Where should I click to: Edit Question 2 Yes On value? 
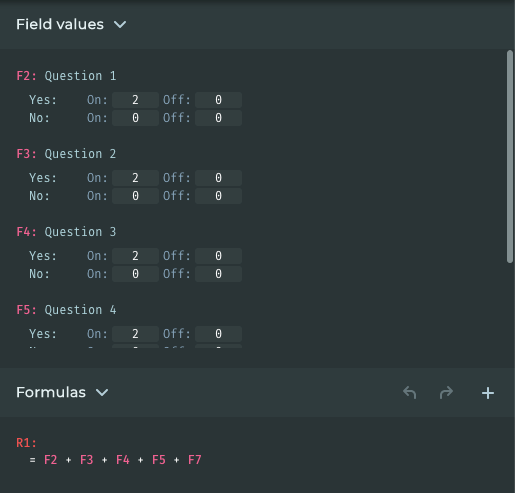click(135, 178)
